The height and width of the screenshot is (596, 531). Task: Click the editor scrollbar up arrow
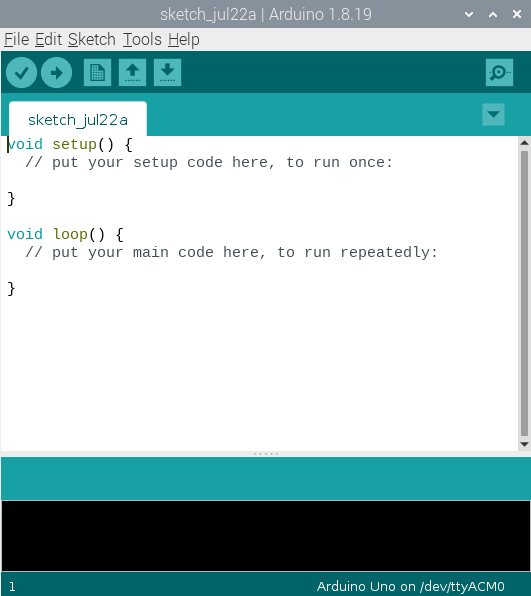click(525, 143)
